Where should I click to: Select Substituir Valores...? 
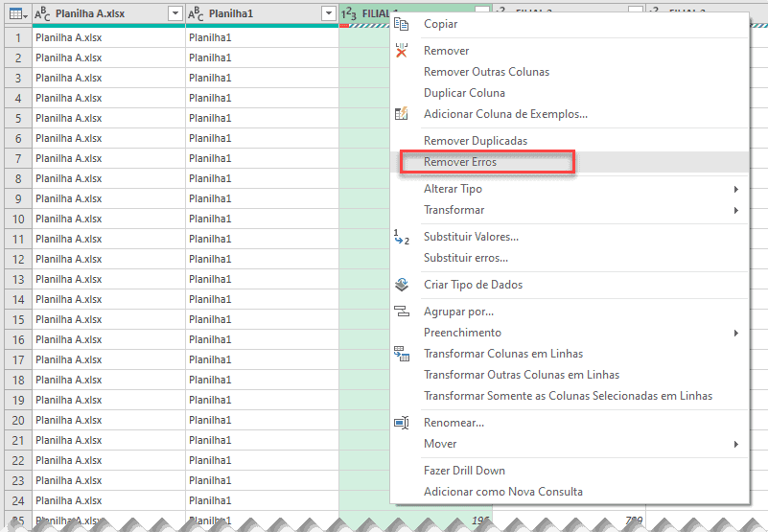click(570, 237)
